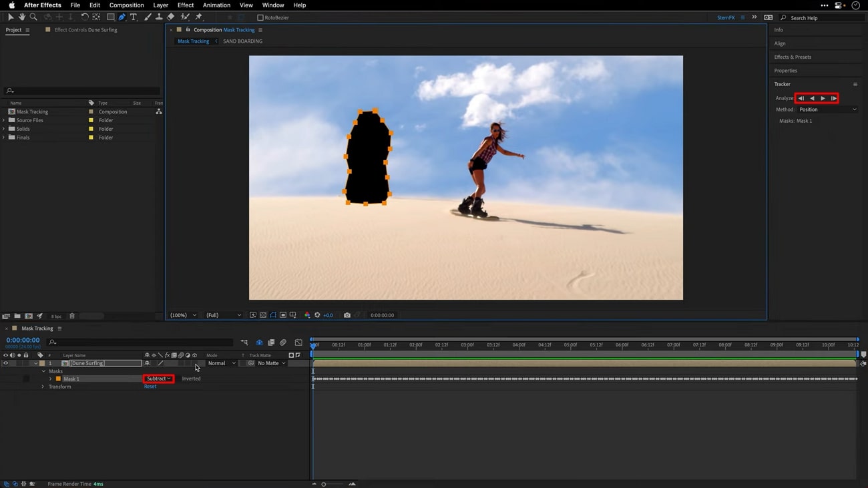The height and width of the screenshot is (488, 868).
Task: Expand the Mask 1 properties
Action: point(50,379)
